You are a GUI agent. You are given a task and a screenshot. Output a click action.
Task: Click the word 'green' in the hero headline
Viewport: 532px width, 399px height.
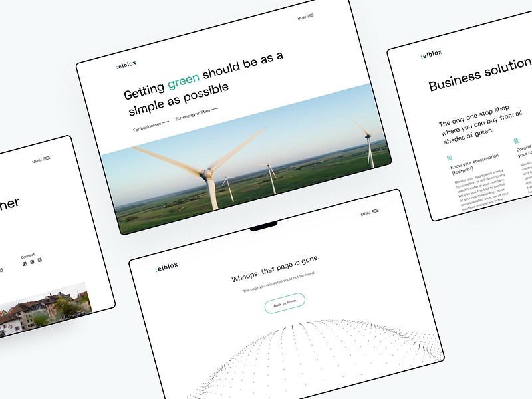click(184, 81)
